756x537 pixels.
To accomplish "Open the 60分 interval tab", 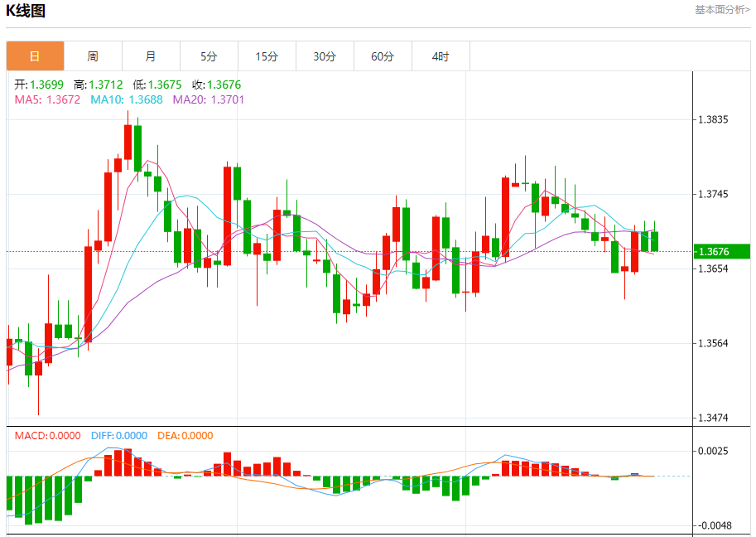I will tap(383, 56).
